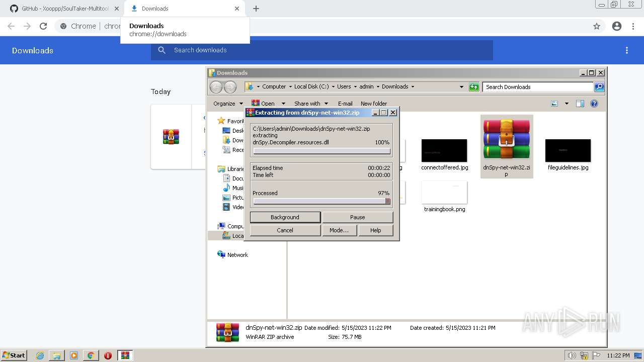
Task: Click Help in the extracting dialog
Action: (375, 230)
